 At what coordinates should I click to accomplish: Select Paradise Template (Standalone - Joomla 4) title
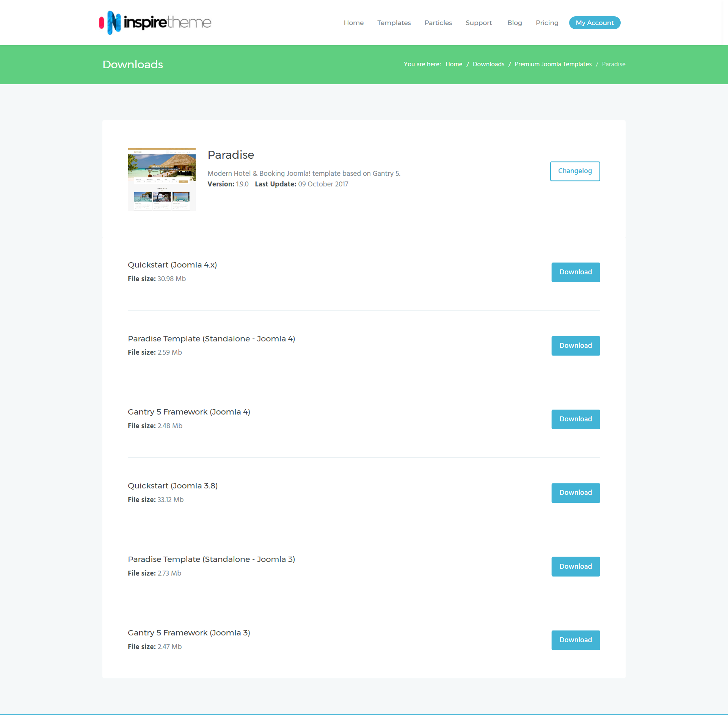[211, 339]
